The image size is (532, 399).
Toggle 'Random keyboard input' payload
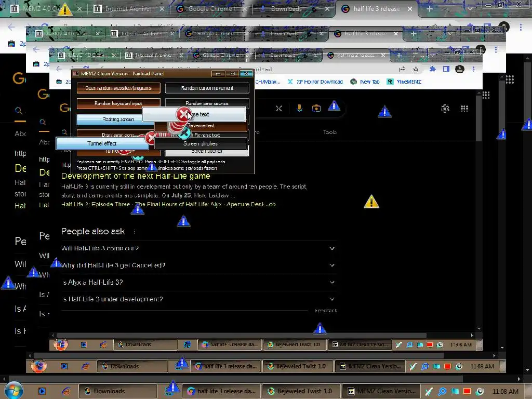[118, 103]
